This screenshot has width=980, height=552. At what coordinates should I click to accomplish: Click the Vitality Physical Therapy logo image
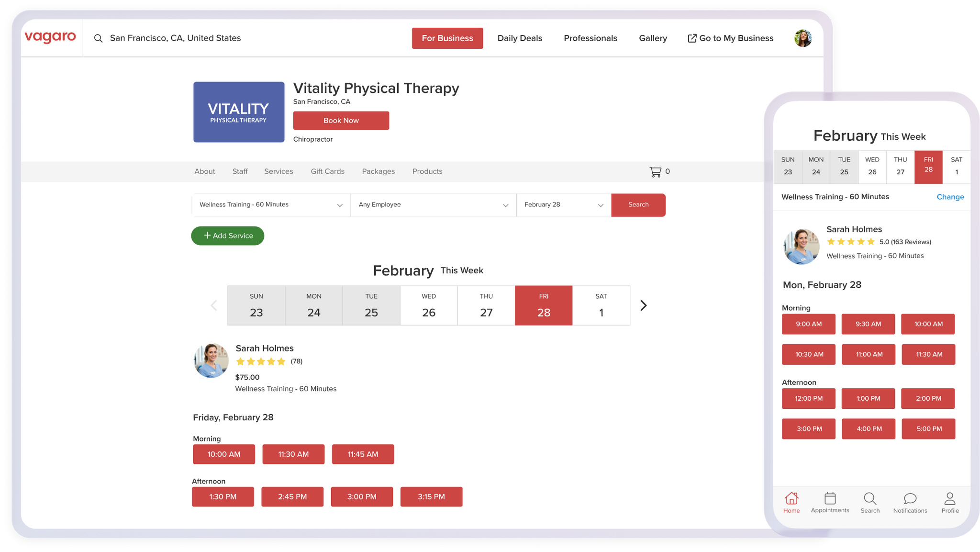239,112
